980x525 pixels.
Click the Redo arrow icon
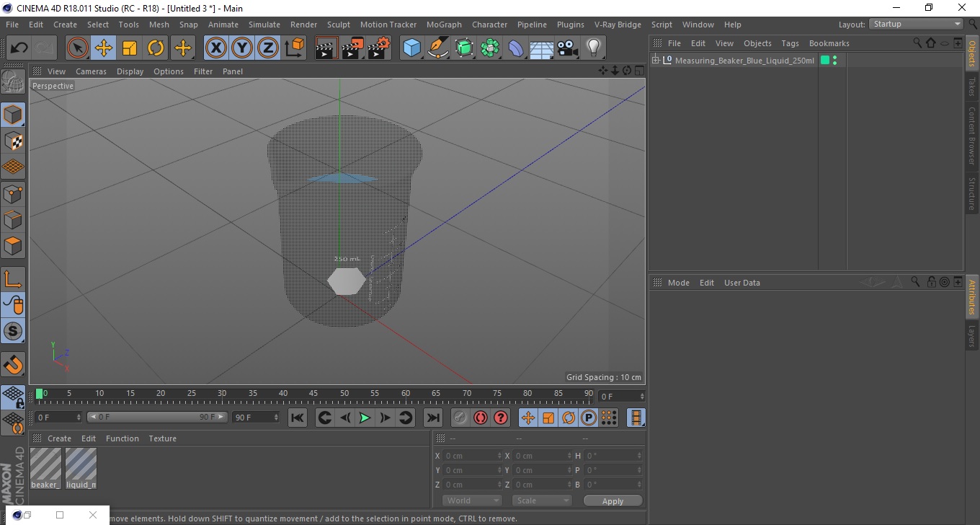45,48
